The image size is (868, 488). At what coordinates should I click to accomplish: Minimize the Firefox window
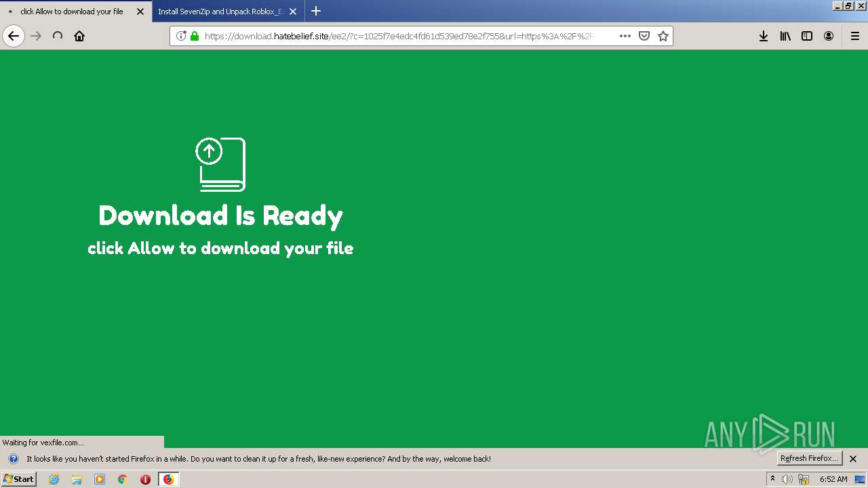[838, 5]
